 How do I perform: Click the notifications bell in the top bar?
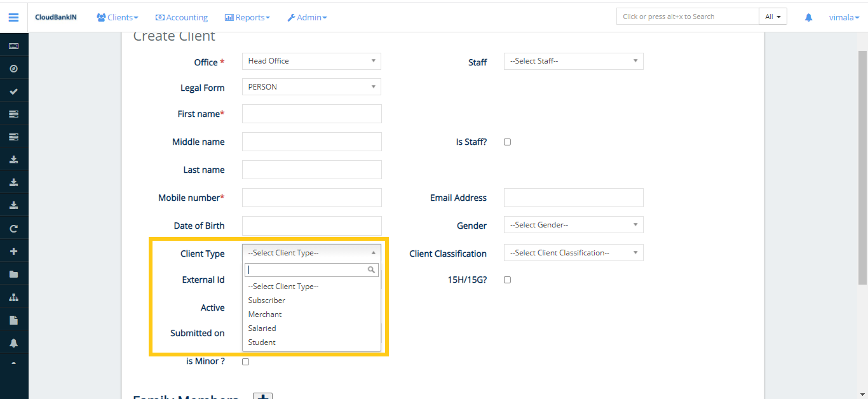[x=808, y=17]
